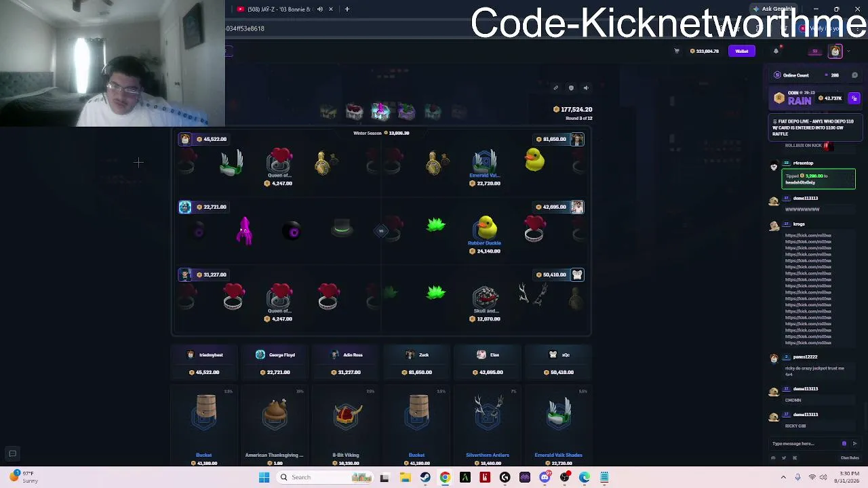The image size is (868, 488).
Task: Open krogs chat username
Action: pyautogui.click(x=799, y=224)
